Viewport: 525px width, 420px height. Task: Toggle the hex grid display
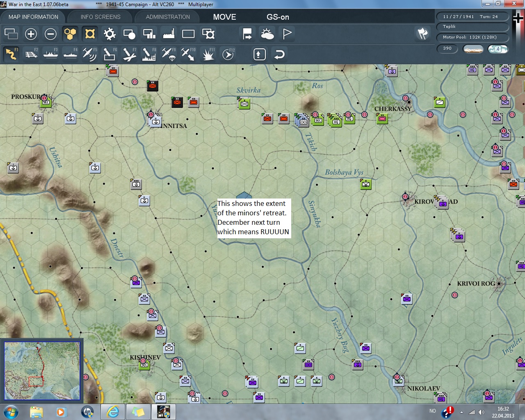(70, 34)
